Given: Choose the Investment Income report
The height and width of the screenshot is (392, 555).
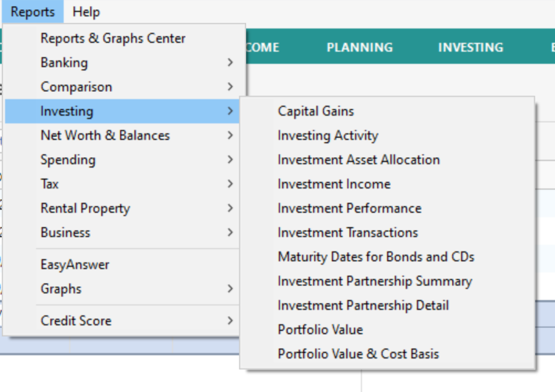Looking at the screenshot, I should tap(334, 184).
